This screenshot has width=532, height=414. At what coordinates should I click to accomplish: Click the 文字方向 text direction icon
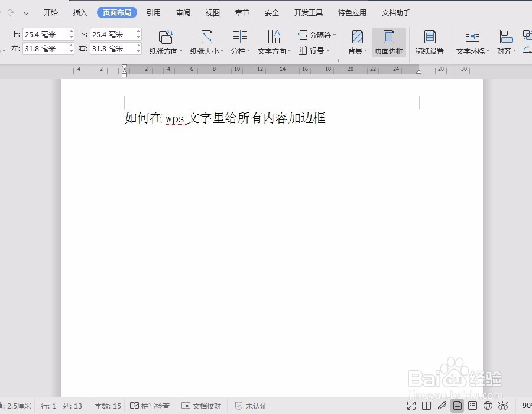[x=274, y=37]
